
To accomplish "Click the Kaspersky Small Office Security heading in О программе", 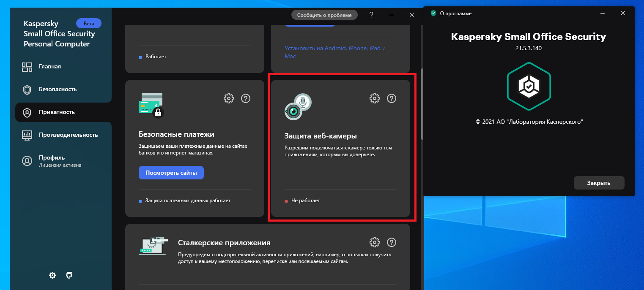I will point(529,37).
